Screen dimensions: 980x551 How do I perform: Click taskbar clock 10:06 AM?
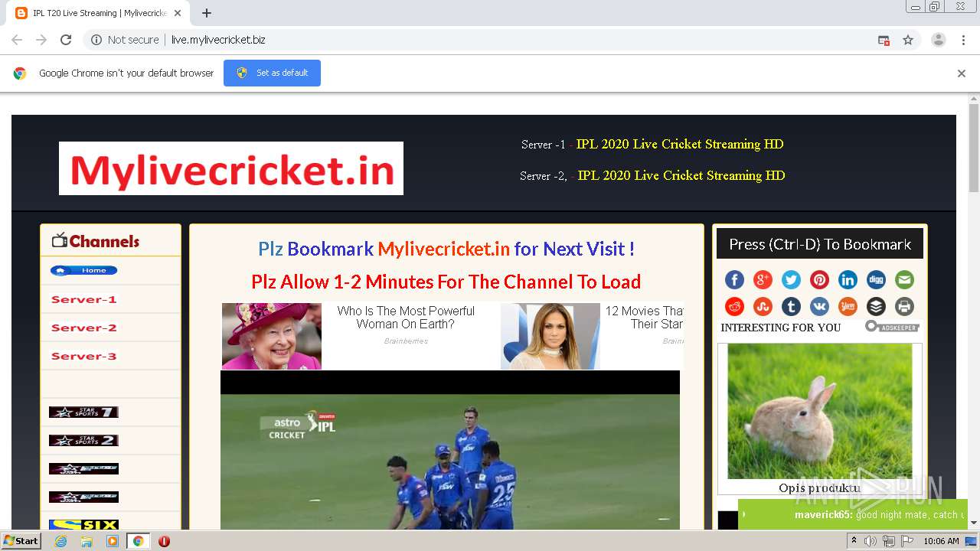click(941, 541)
